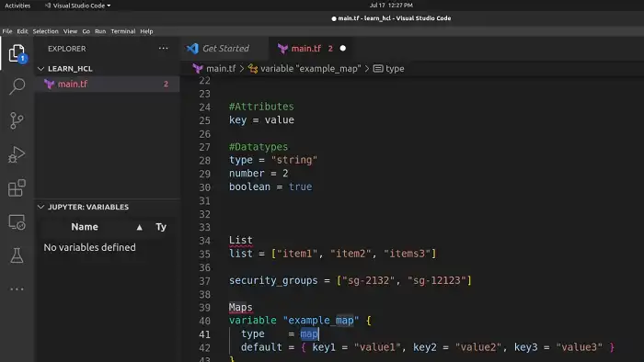Click EXPLORER panel title

click(x=67, y=49)
